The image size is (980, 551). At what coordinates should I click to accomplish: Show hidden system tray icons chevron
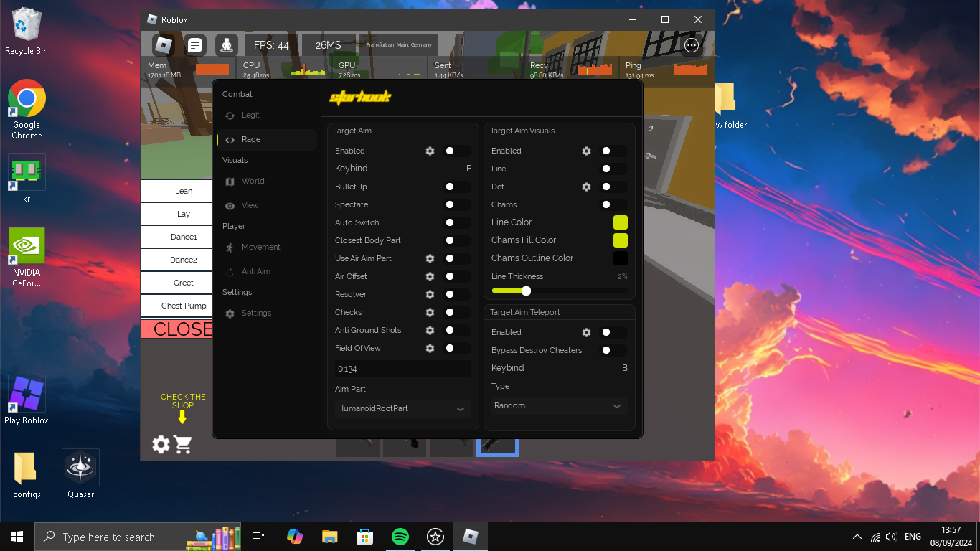tap(857, 537)
